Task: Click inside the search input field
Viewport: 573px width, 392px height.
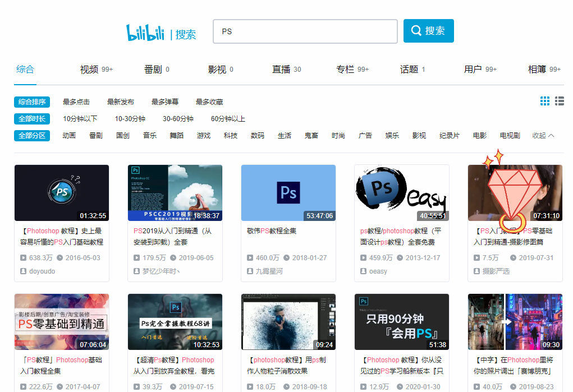Action: 305,31
